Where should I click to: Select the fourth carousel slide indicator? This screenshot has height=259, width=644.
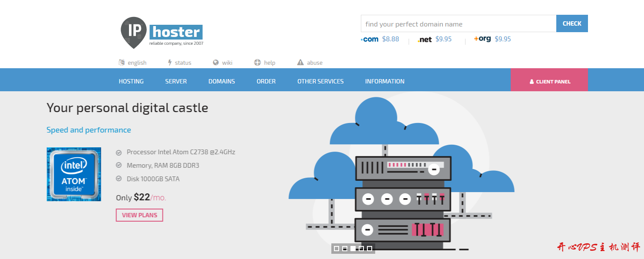pyautogui.click(x=361, y=249)
